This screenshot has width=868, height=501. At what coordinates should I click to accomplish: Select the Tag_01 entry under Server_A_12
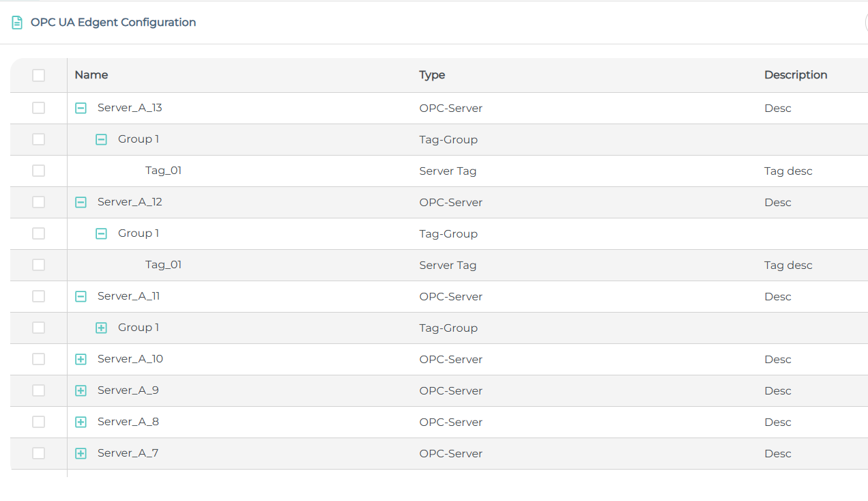(163, 265)
